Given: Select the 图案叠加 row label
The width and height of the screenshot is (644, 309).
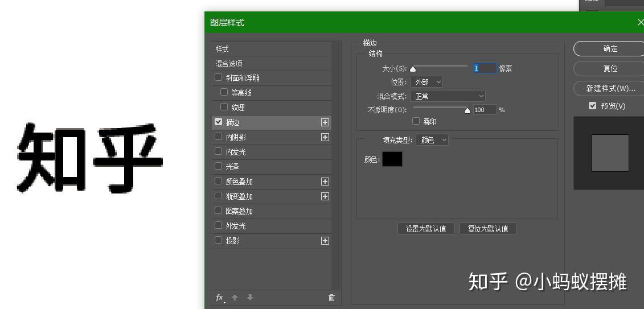Looking at the screenshot, I should pyautogui.click(x=239, y=211).
